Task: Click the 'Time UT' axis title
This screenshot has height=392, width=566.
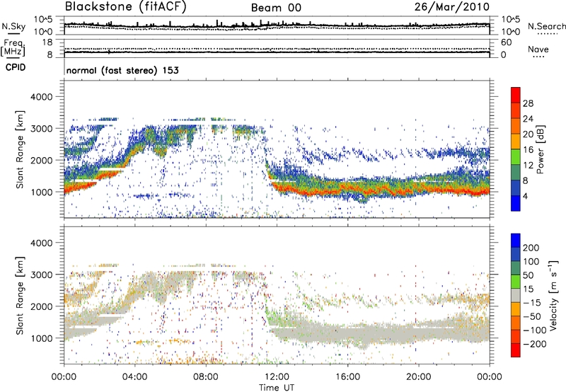Action: (x=277, y=387)
